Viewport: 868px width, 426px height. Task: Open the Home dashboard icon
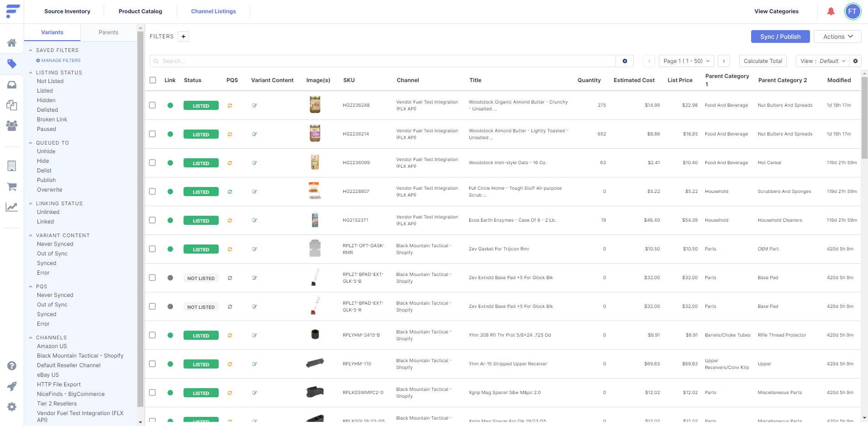tap(12, 42)
